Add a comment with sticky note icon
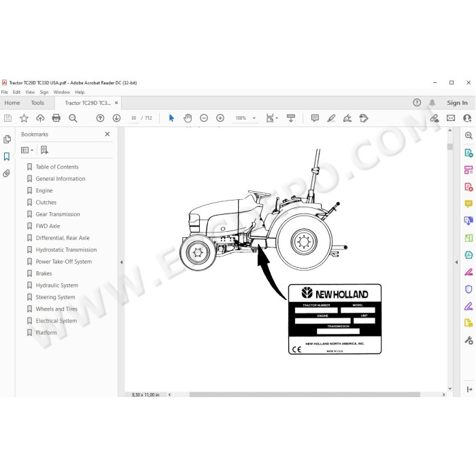Screen dimensions: 476x476 click(315, 118)
